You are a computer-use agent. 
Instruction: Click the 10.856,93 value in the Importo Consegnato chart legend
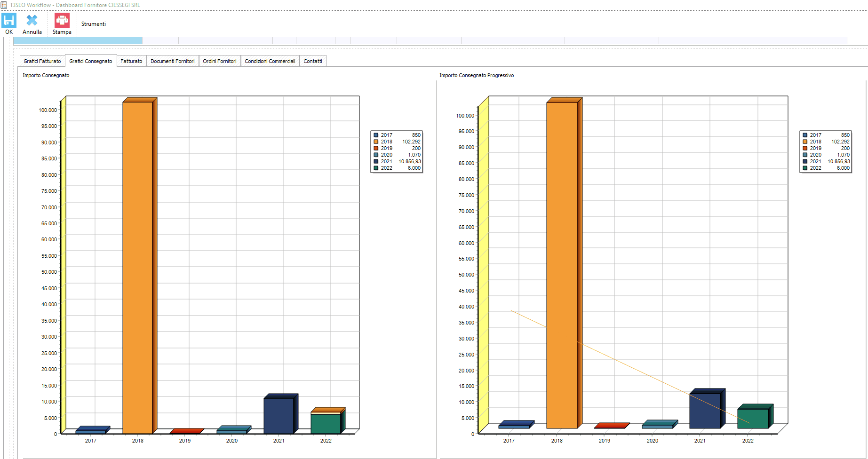point(410,161)
